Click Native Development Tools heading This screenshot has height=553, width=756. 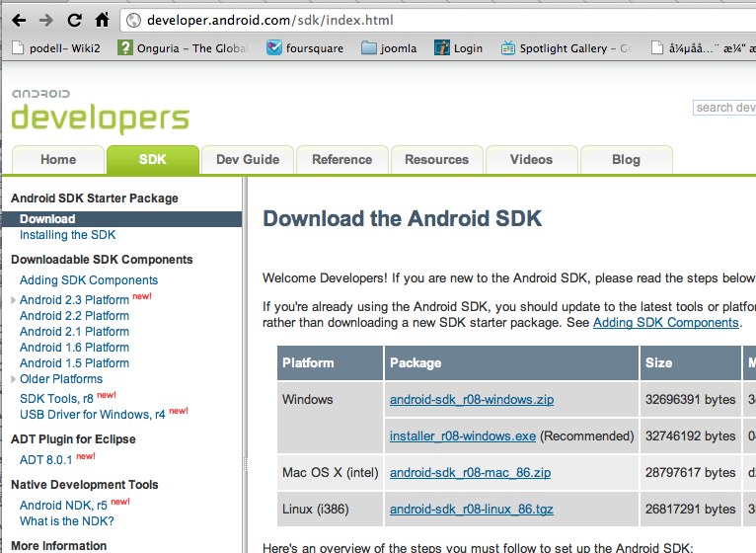(x=84, y=485)
